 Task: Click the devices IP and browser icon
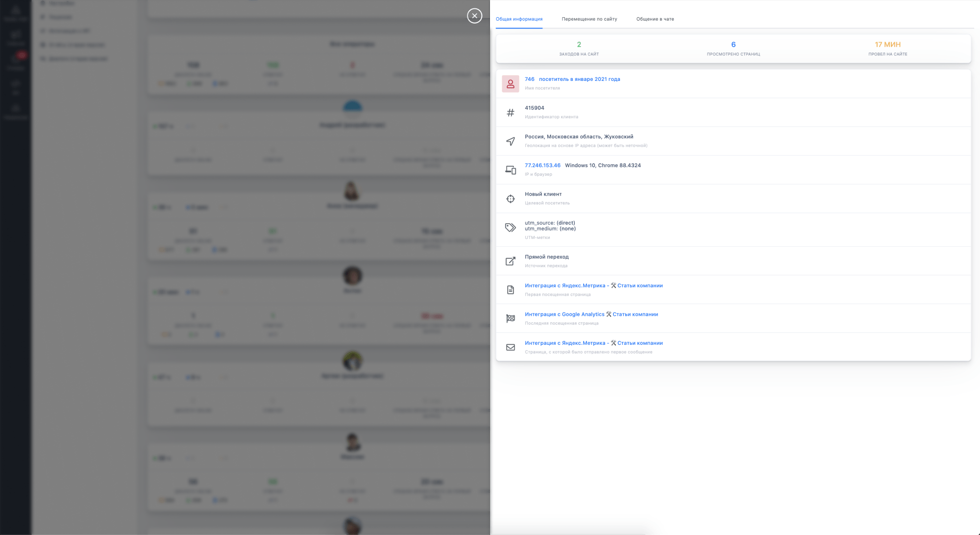[510, 170]
